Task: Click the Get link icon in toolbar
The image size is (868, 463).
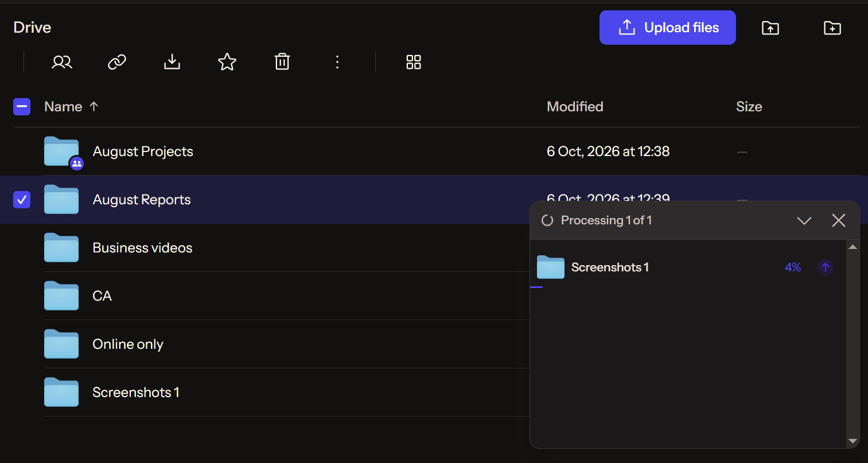Action: (117, 62)
